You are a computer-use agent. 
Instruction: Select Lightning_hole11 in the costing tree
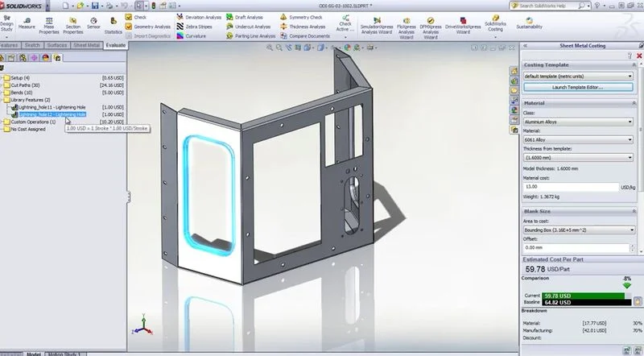click(x=52, y=106)
